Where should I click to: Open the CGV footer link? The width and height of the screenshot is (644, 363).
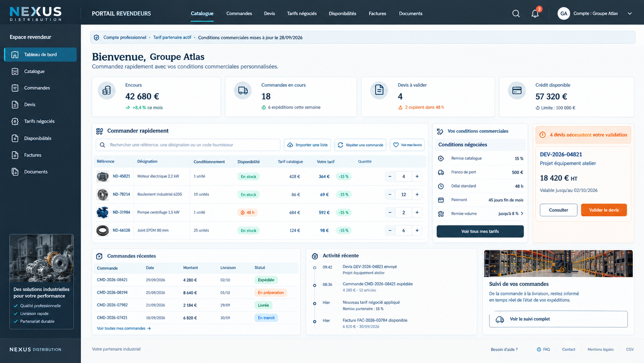click(x=630, y=349)
